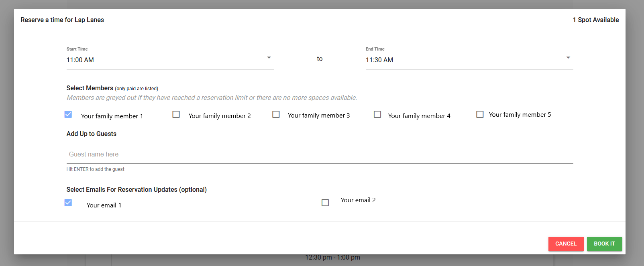Click the 1 Spot Available text

click(595, 20)
